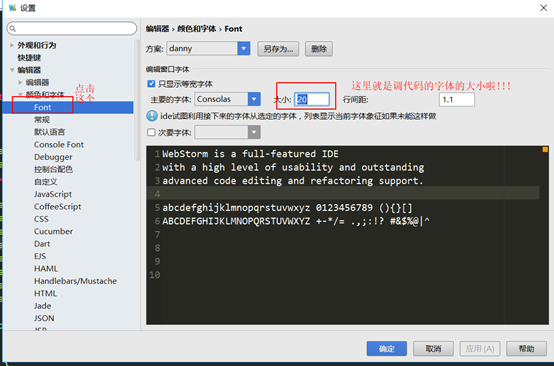Close the settings dialog with X
The height and width of the screenshot is (366, 554).
543,8
